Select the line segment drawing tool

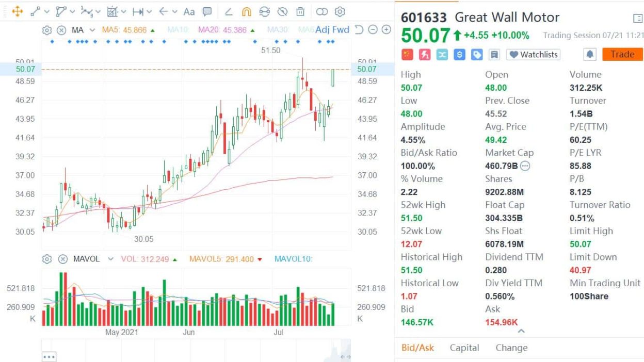pos(36,11)
